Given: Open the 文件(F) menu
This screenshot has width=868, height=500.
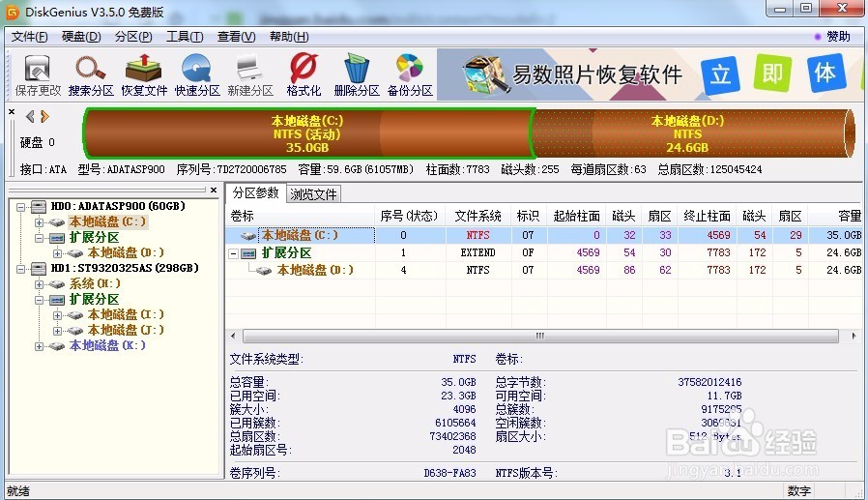Looking at the screenshot, I should click(x=29, y=37).
